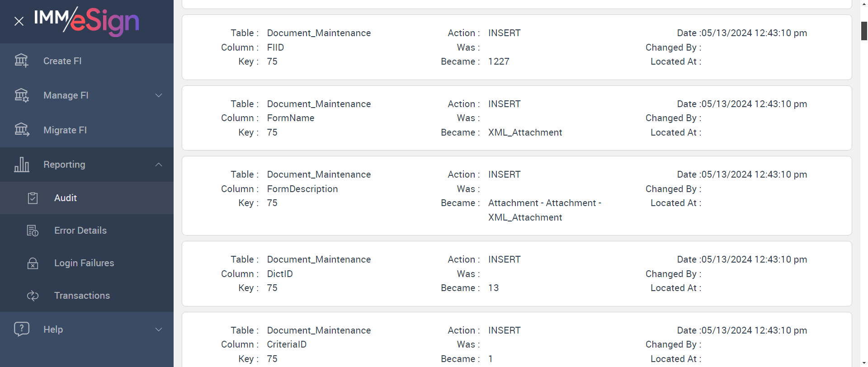Click the Login Failures lock icon
This screenshot has width=868, height=367.
point(33,263)
